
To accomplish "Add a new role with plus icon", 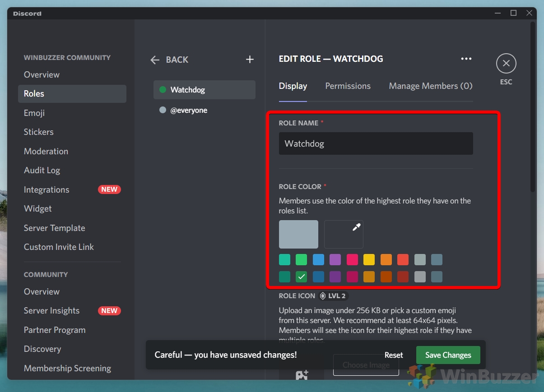I will click(x=250, y=60).
